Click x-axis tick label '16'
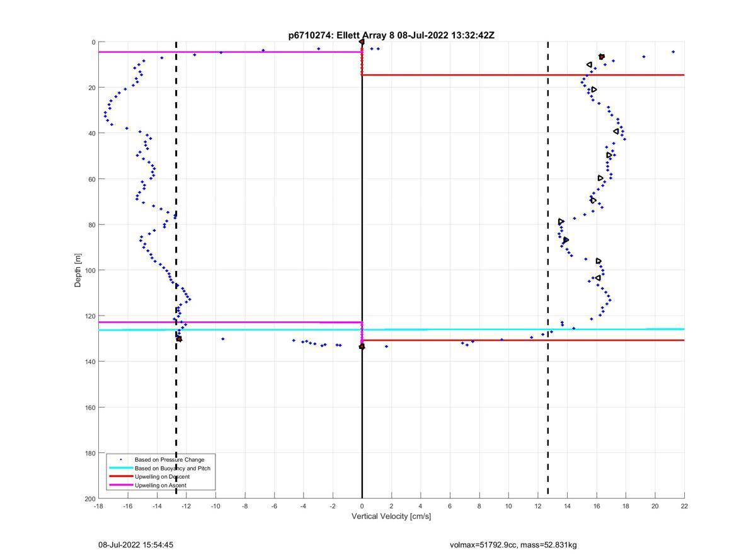This screenshot has height=560, width=756. (597, 506)
